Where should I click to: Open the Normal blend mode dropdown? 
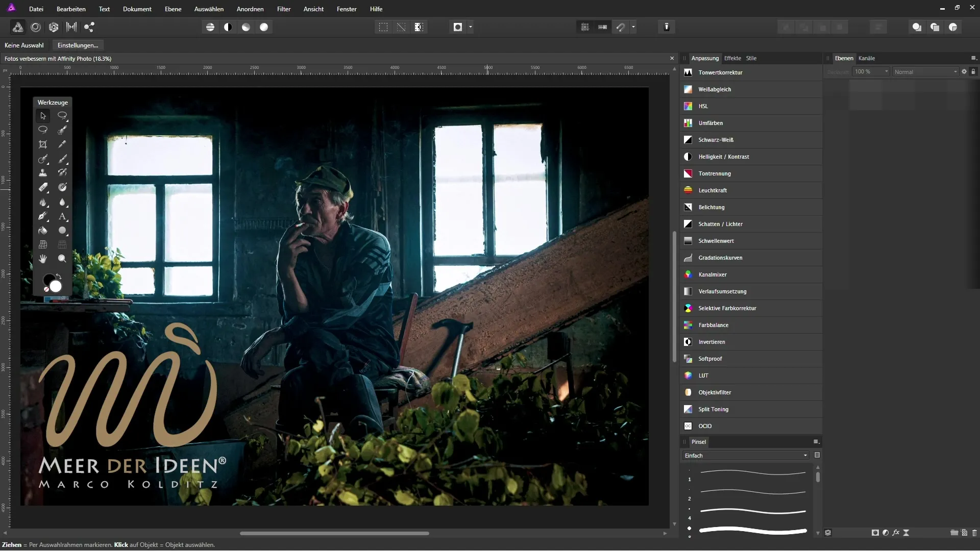point(925,72)
